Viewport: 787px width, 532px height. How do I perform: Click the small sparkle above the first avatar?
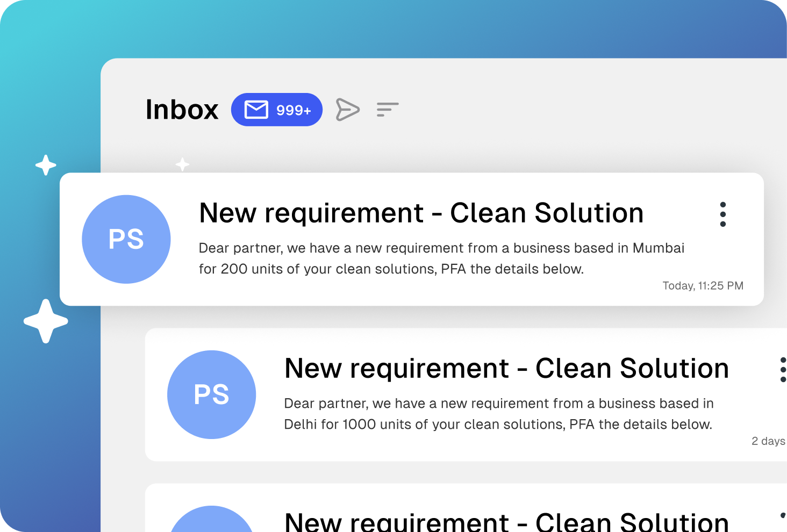(182, 164)
